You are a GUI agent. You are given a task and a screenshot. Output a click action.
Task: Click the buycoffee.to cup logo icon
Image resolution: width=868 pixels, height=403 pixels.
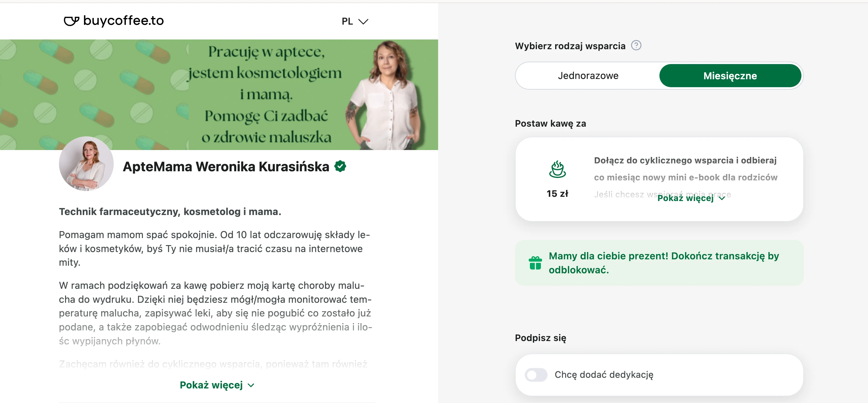point(71,21)
